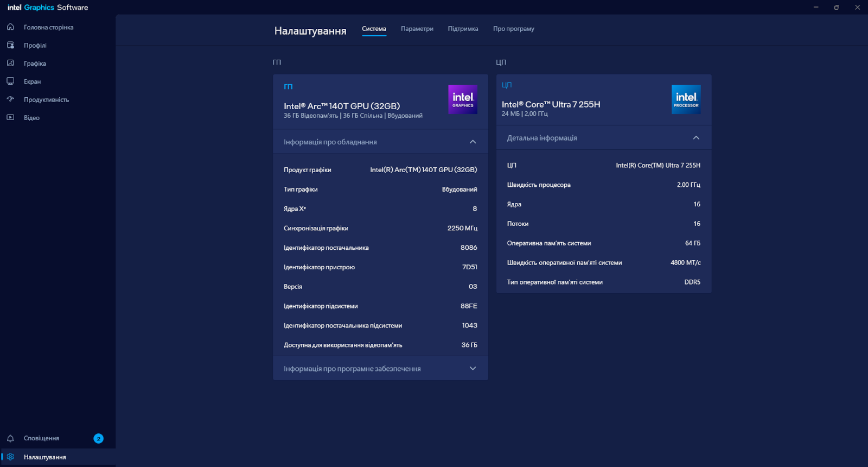
Task: Click the Налаштування page heading
Action: click(310, 31)
